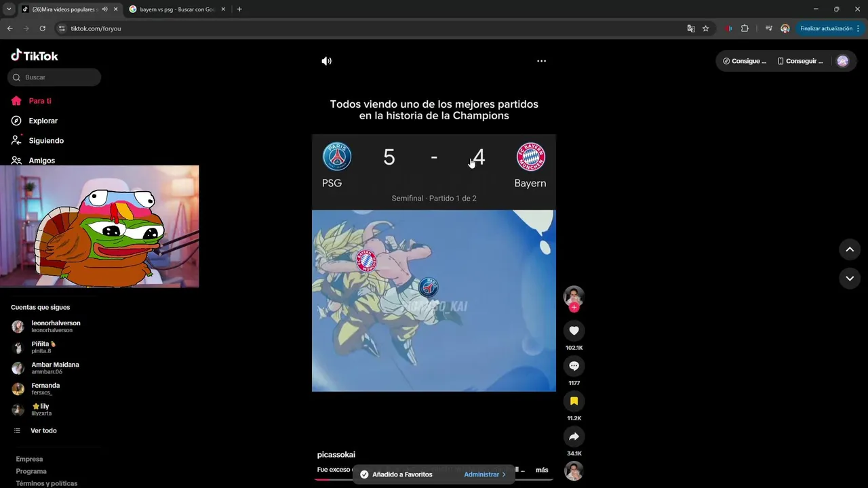Open the browser extensions puzzle icon
Viewport: 868px width, 488px height.
point(745,28)
